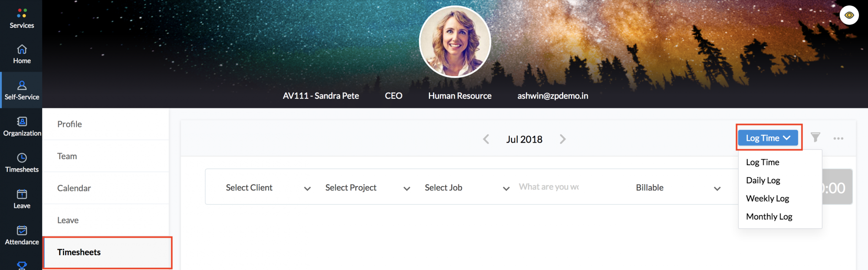Open Self-Service section icon

pyautogui.click(x=22, y=85)
